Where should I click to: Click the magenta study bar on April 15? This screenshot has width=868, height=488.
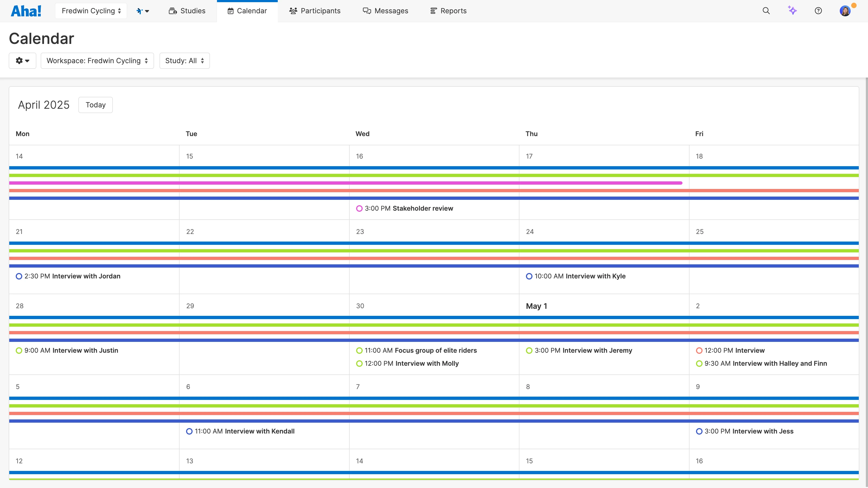pyautogui.click(x=264, y=183)
